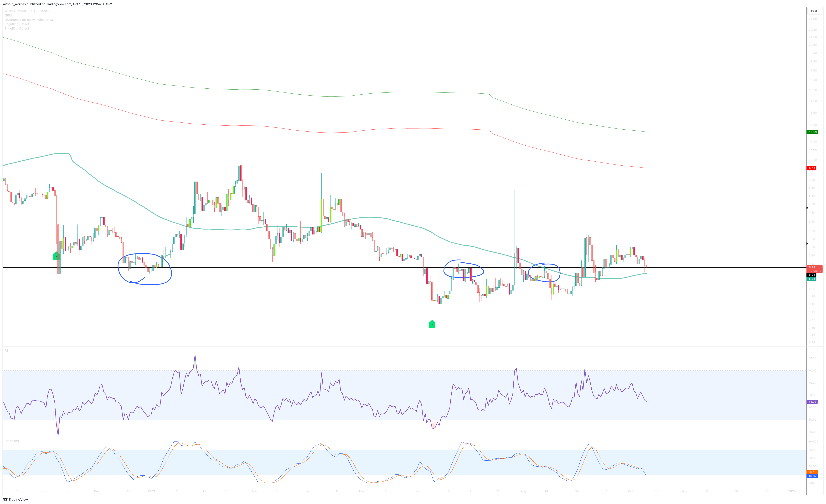The width and height of the screenshot is (826, 504).
Task: Click the Jul label on the time axis
Action: tap(469, 491)
